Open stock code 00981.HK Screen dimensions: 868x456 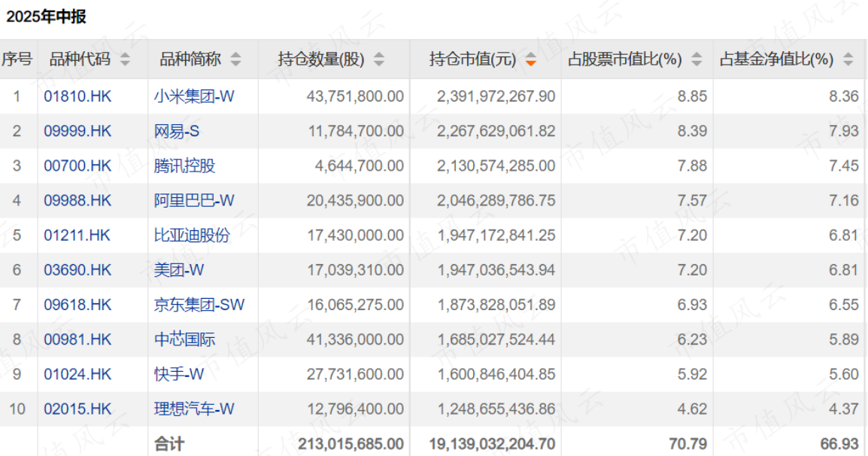click(77, 339)
